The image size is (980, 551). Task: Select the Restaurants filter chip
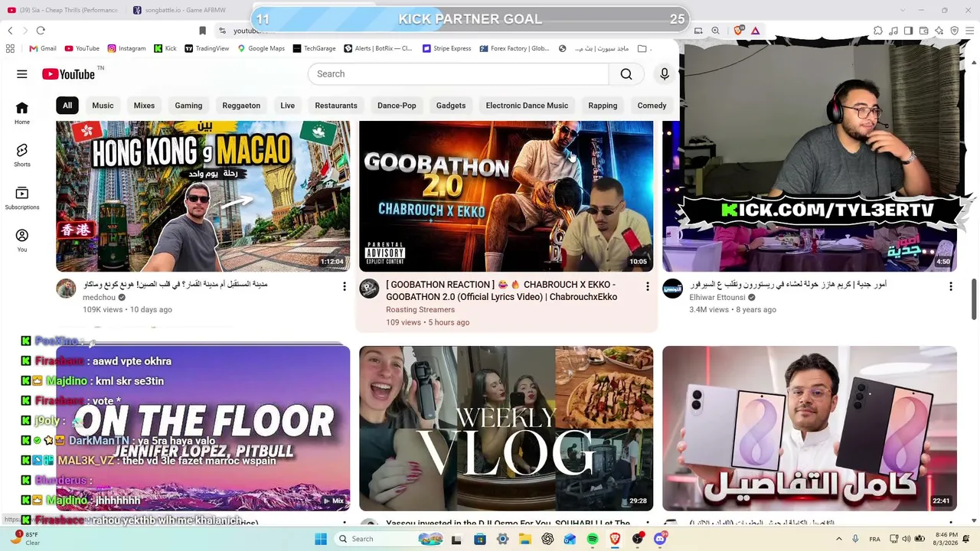click(x=336, y=106)
